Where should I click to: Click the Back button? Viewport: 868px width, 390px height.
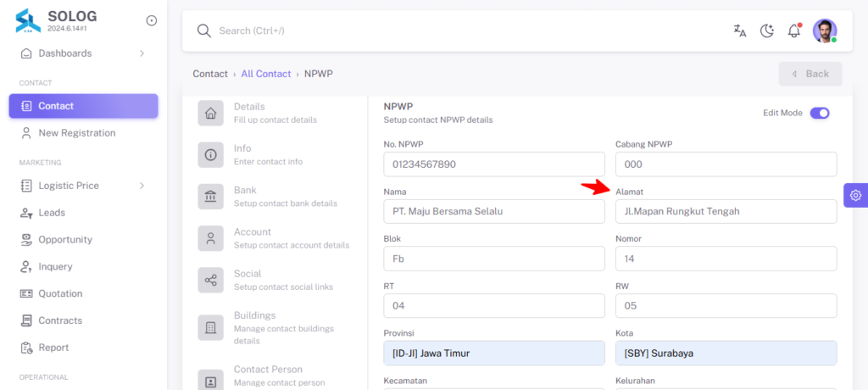(810, 74)
